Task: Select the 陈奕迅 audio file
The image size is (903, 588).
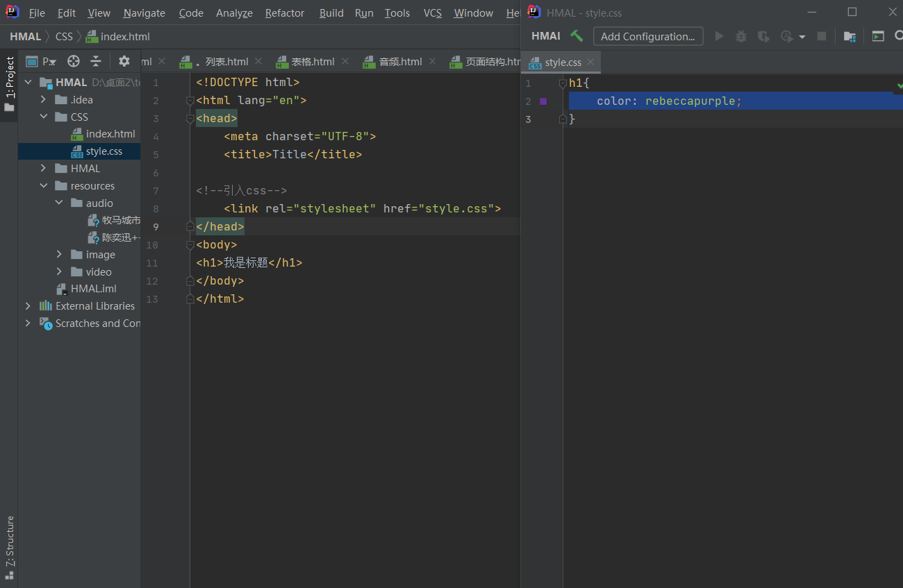Action: tap(114, 237)
